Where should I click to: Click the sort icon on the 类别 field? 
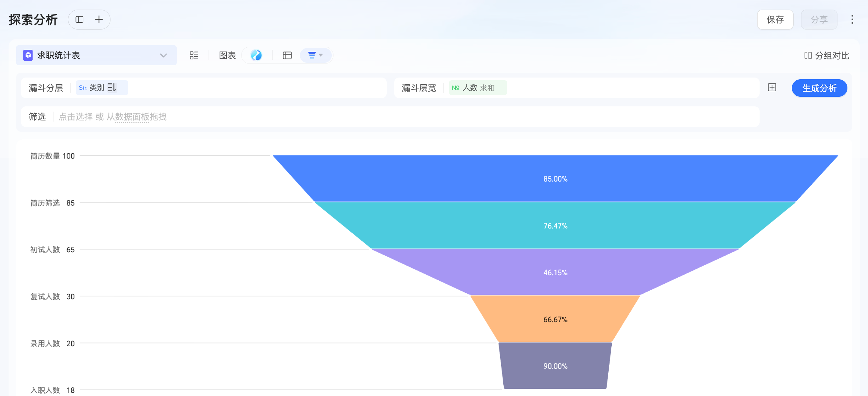112,88
